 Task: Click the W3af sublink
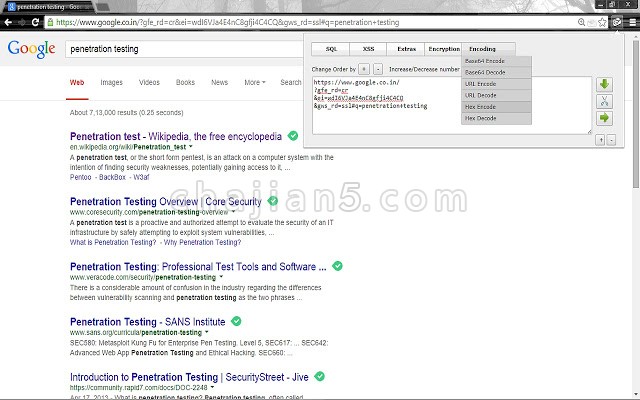(x=141, y=177)
